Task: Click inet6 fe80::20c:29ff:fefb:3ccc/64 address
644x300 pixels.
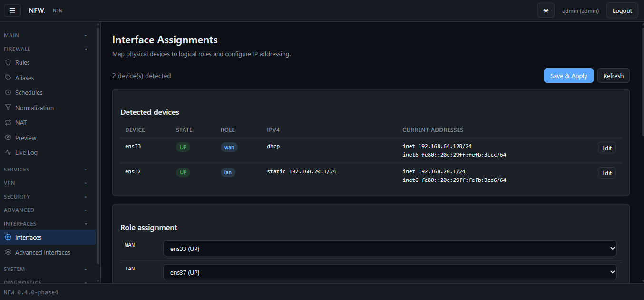Action: tap(454, 155)
